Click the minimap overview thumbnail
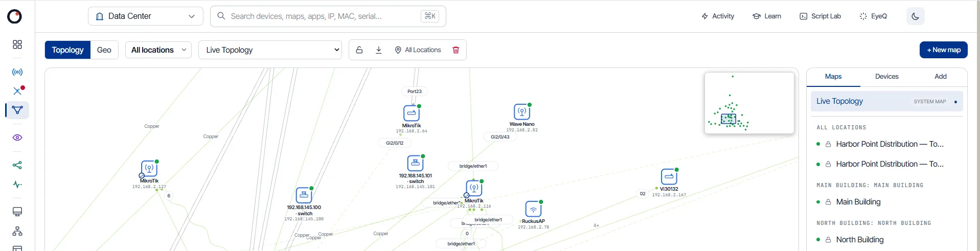 coord(749,103)
